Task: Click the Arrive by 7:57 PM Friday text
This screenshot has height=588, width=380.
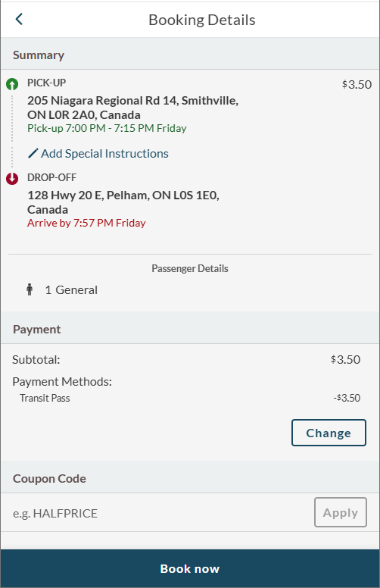Action: (86, 223)
